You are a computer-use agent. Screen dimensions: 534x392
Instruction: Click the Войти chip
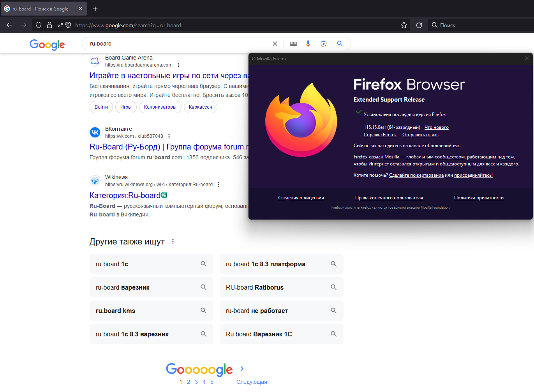point(101,107)
